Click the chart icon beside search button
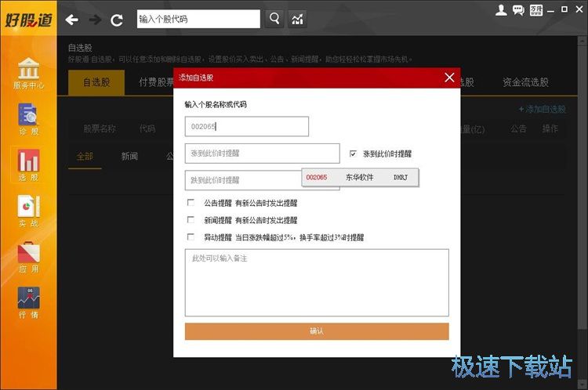Image resolution: width=588 pixels, height=390 pixels. pos(298,19)
